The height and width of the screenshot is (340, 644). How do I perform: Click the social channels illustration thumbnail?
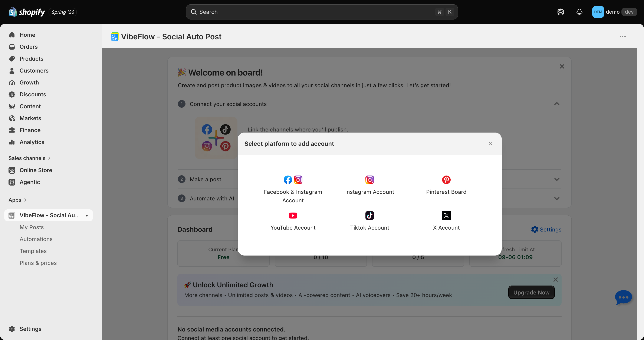tap(216, 138)
